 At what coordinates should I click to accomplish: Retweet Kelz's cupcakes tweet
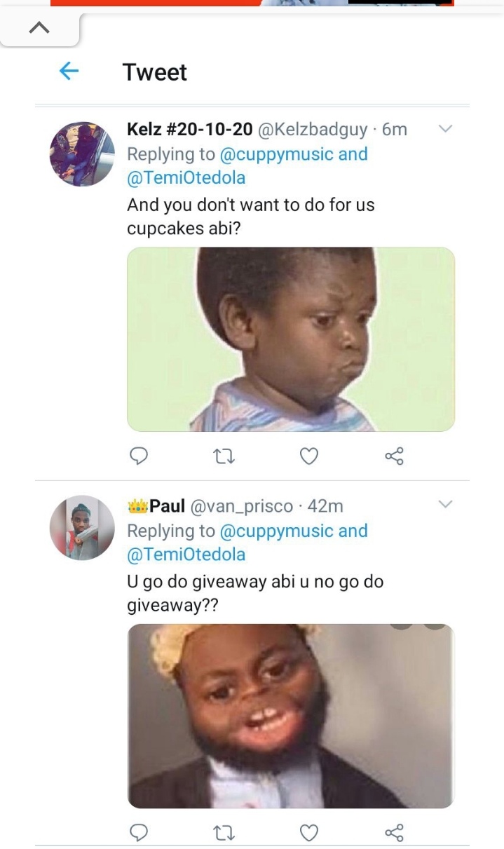click(x=224, y=456)
